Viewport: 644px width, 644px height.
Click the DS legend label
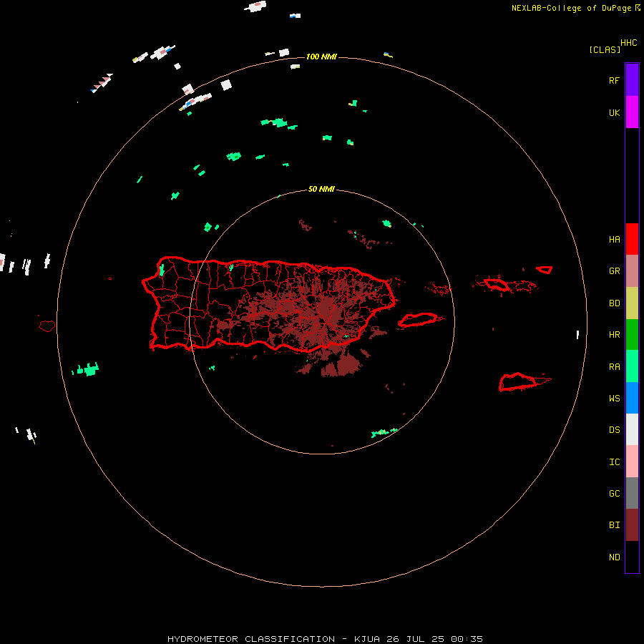614,429
